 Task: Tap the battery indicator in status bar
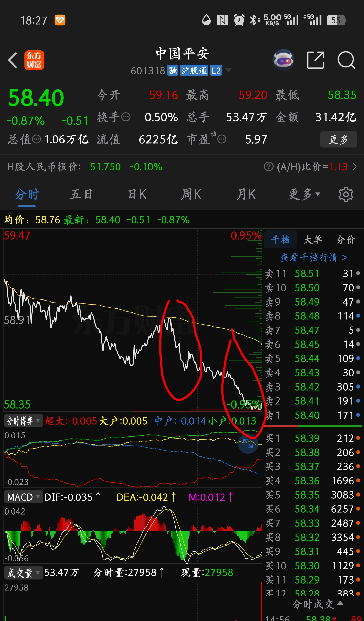coord(336,20)
